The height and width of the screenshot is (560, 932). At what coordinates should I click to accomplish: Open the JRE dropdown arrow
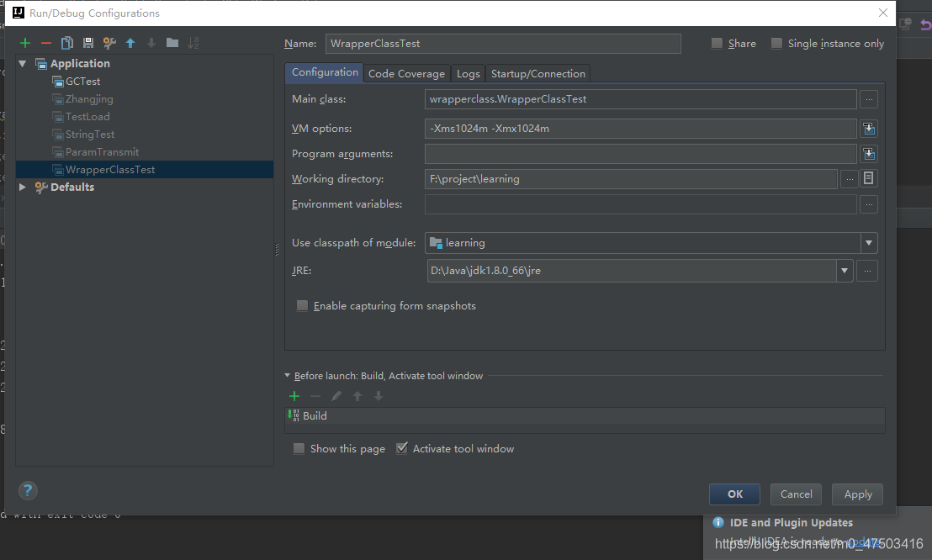[x=844, y=271]
